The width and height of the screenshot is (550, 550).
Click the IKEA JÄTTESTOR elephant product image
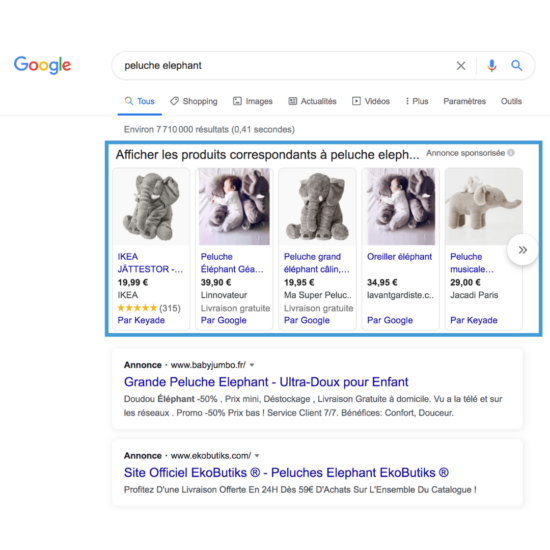coord(151,207)
